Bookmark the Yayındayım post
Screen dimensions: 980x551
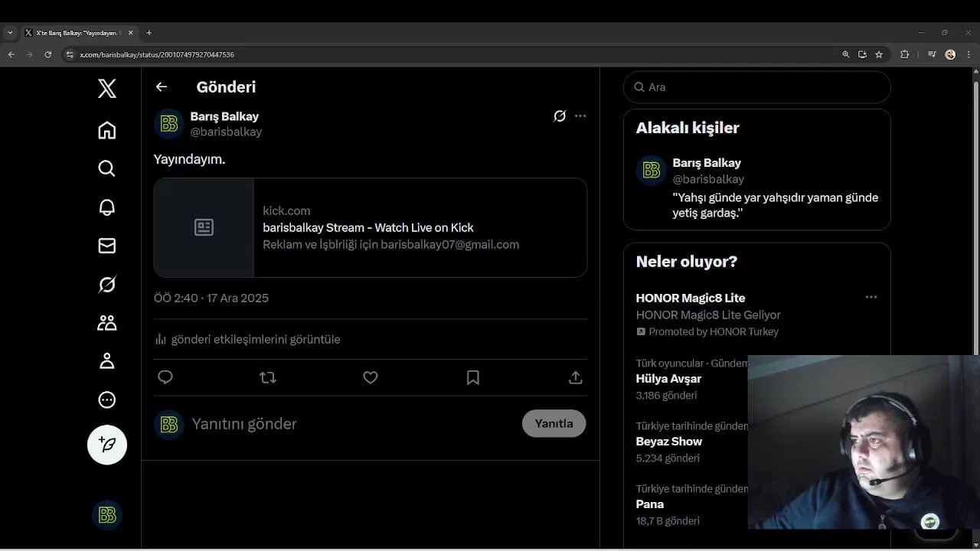[x=473, y=377]
